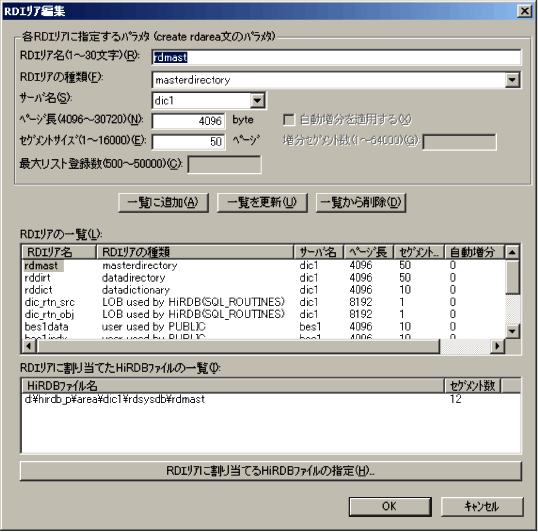Click the ページ長 column header
Image resolution: width=538 pixels, height=532 pixels.
(x=369, y=252)
